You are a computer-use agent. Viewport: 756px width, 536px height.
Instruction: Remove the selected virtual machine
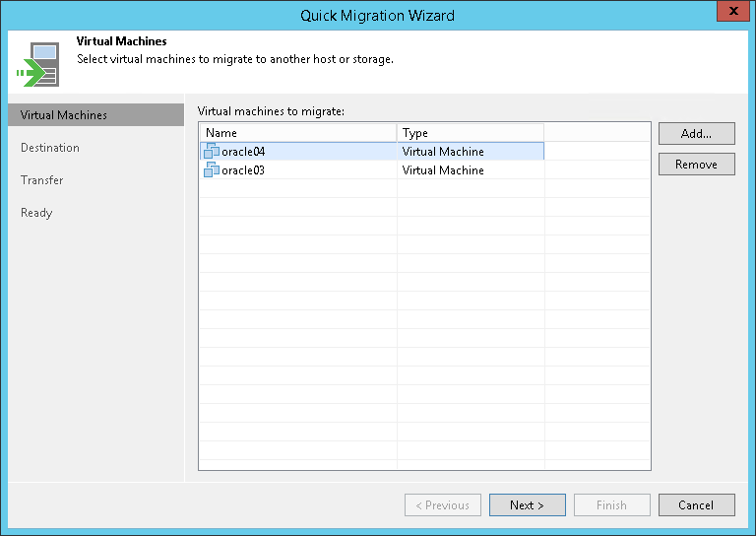click(x=697, y=165)
